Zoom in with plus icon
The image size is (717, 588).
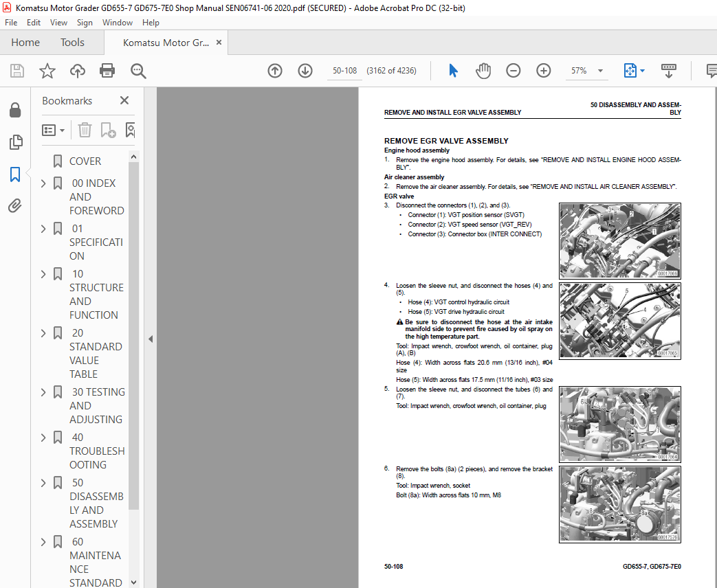pyautogui.click(x=543, y=71)
